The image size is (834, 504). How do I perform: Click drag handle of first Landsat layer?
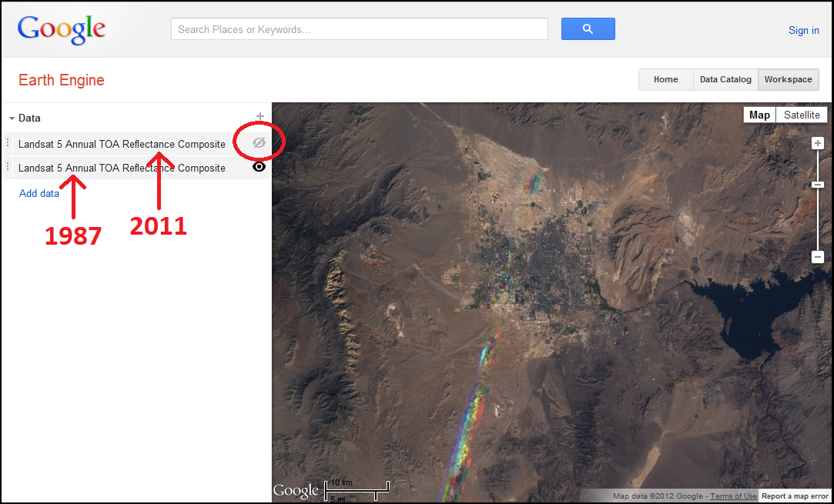(8, 143)
